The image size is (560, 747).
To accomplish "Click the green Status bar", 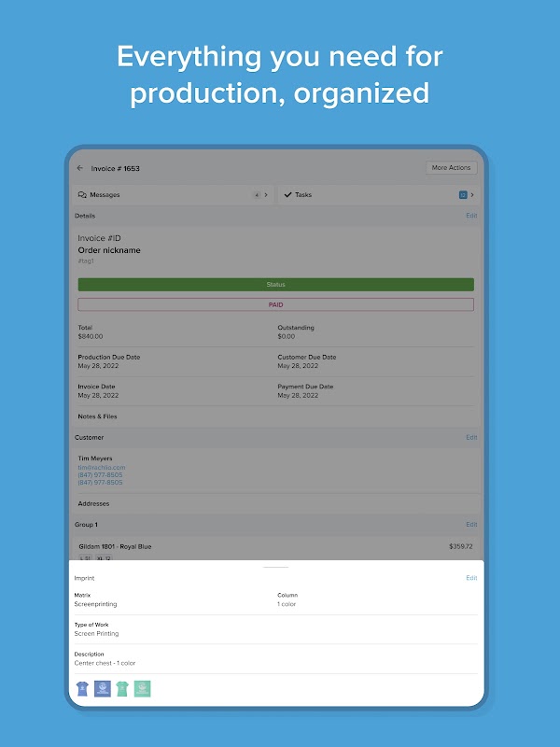I will pos(275,285).
